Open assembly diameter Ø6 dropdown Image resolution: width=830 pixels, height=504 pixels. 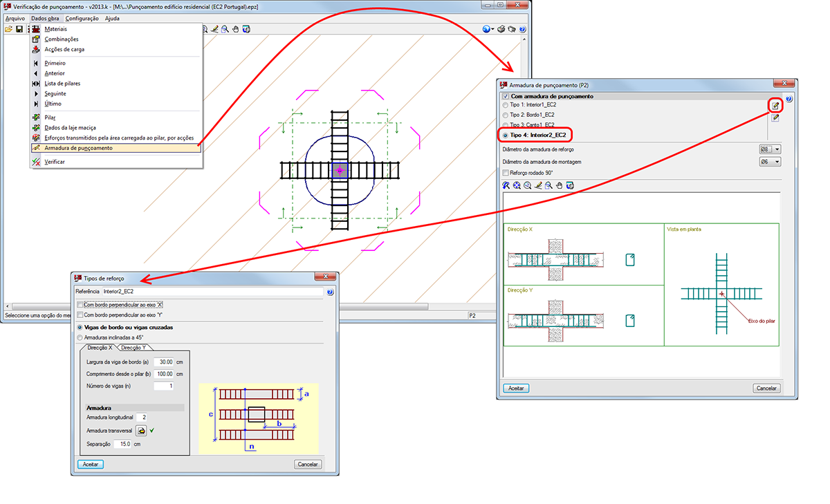click(x=770, y=162)
